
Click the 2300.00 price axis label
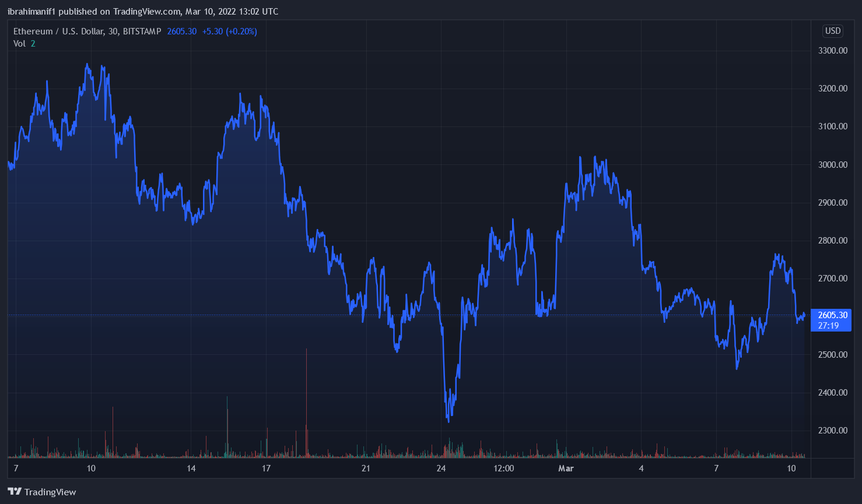coord(832,431)
